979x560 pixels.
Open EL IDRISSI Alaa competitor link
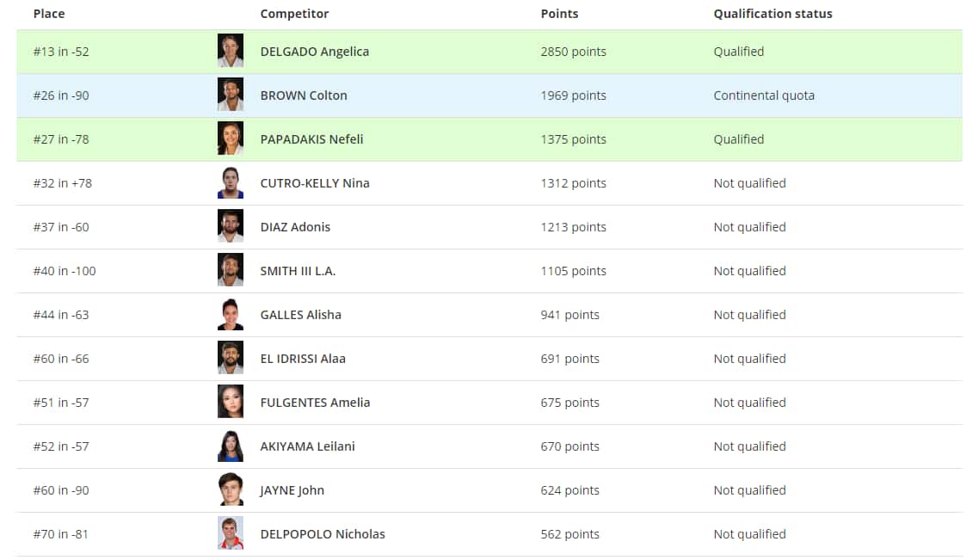point(303,359)
